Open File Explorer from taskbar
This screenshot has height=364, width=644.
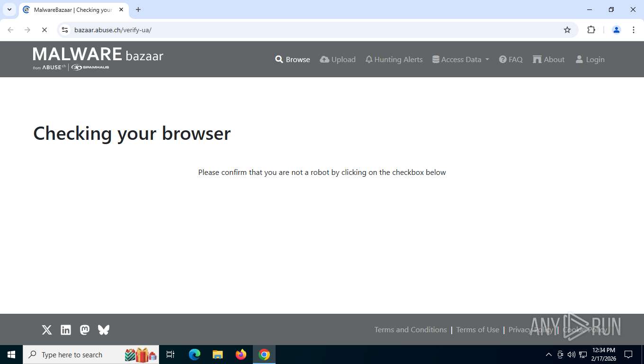click(218, 355)
